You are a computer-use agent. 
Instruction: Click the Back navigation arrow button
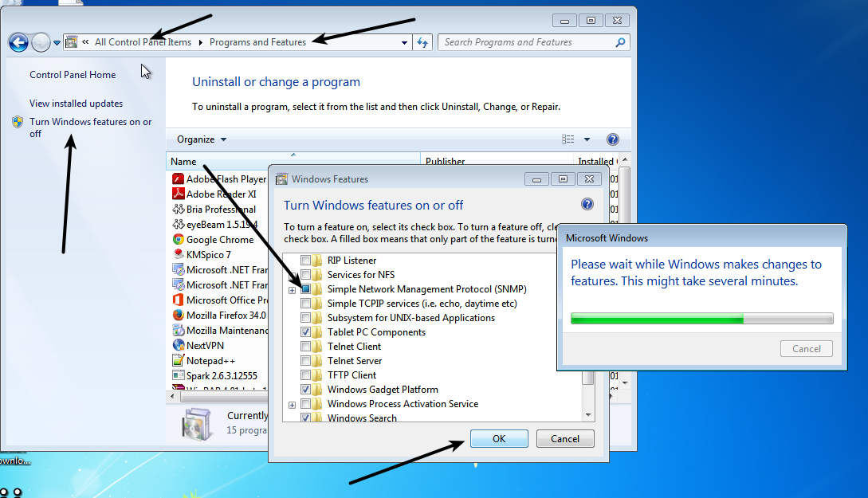(18, 42)
